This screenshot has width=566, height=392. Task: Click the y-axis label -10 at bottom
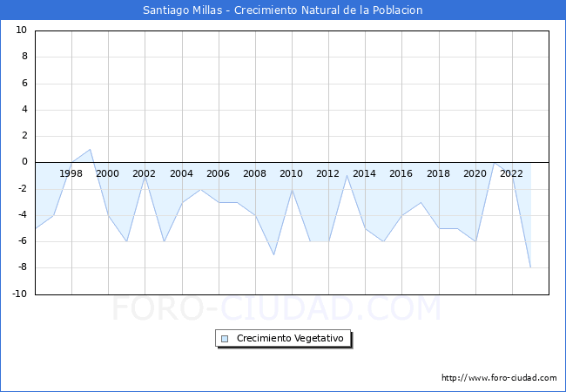pos(19,294)
